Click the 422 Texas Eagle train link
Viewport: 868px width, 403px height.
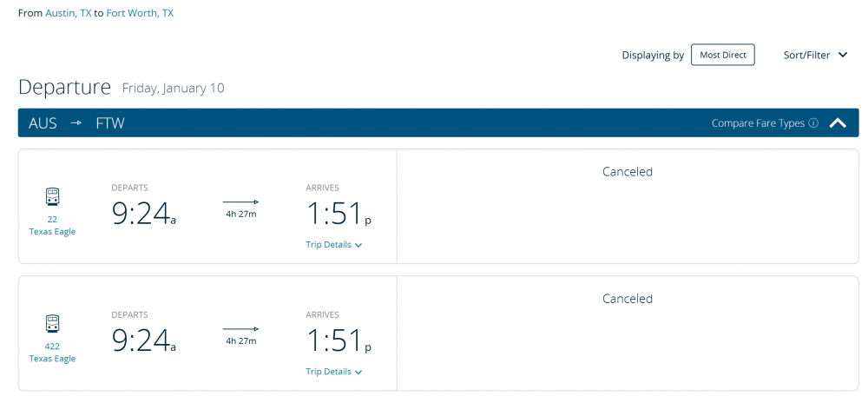click(x=52, y=353)
